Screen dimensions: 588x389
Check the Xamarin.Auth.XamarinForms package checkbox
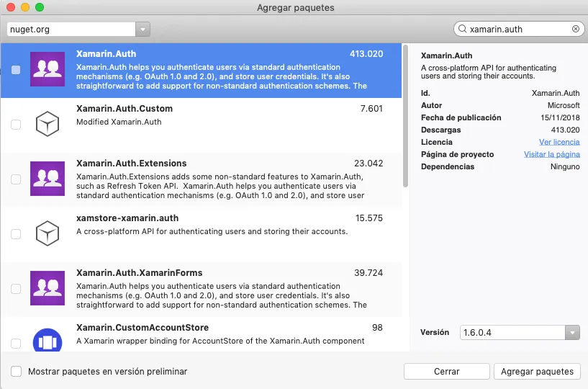[x=16, y=289]
